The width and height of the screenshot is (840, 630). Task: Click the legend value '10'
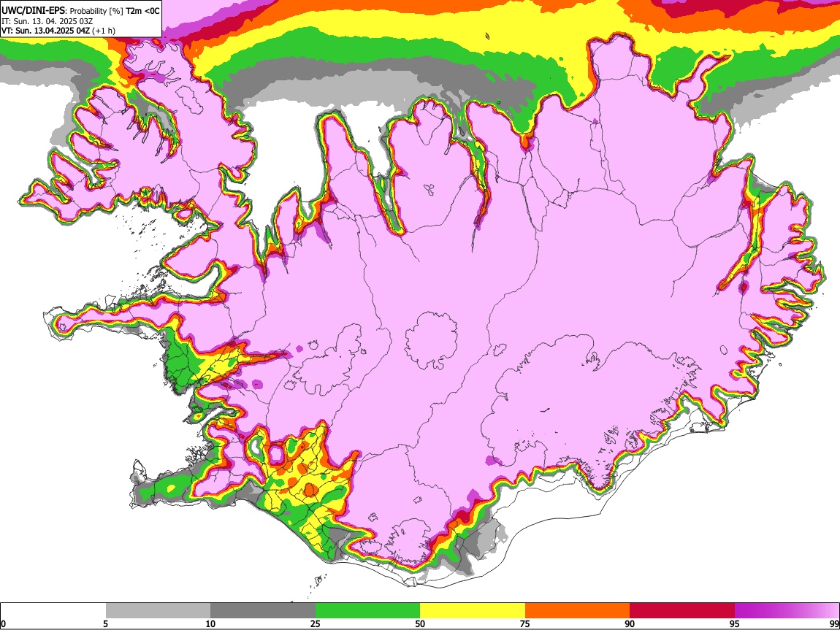210,623
